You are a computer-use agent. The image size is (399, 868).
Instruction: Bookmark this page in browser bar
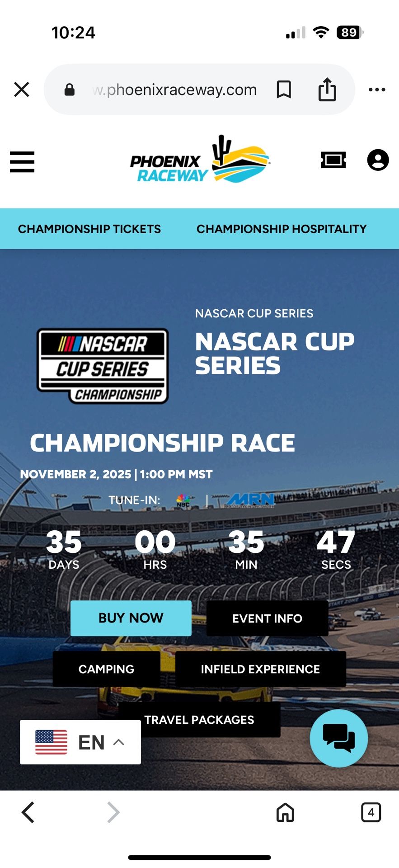[x=283, y=90]
